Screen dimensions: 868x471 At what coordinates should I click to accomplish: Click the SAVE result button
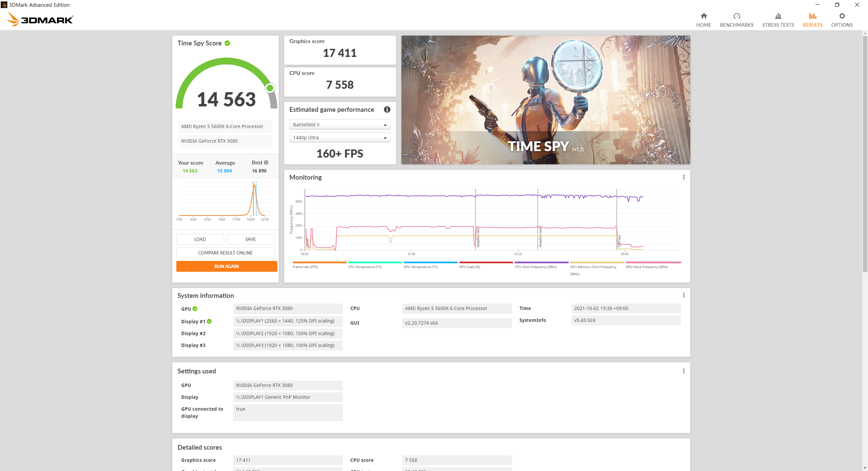point(250,239)
